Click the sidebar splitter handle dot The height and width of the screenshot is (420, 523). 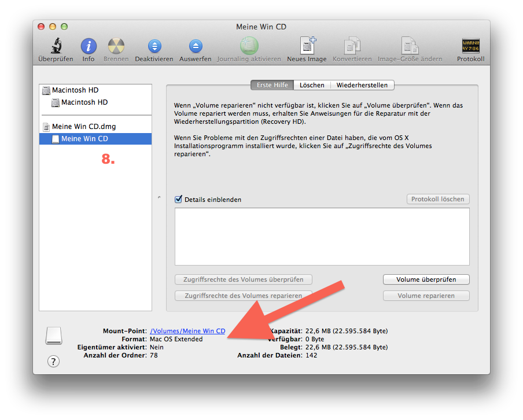(x=159, y=197)
